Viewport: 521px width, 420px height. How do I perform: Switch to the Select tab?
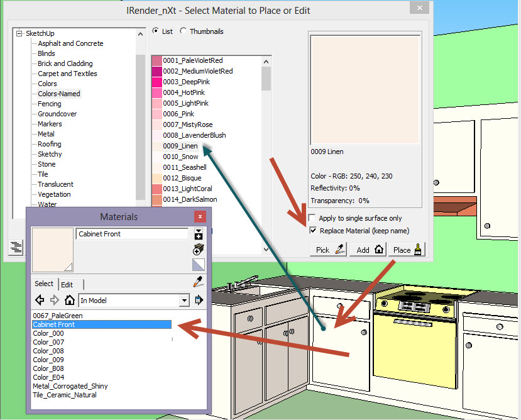click(44, 284)
